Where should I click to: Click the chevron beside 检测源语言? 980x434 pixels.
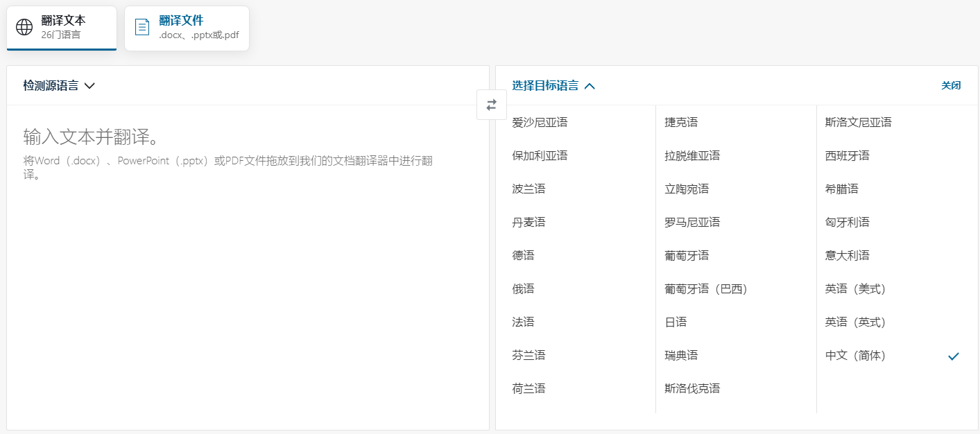[90, 85]
